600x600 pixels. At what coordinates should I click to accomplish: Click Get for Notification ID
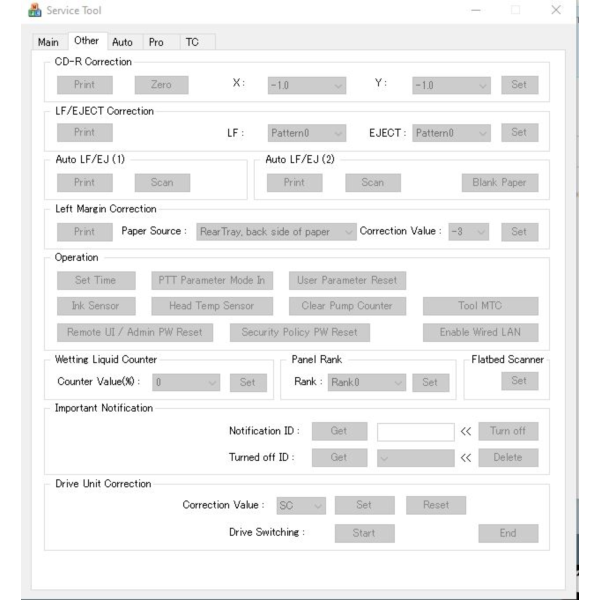[339, 431]
